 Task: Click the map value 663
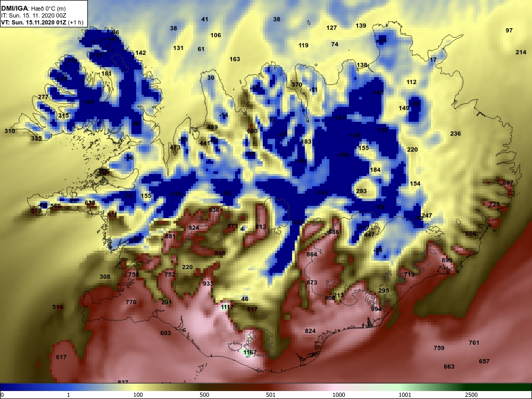click(x=449, y=367)
